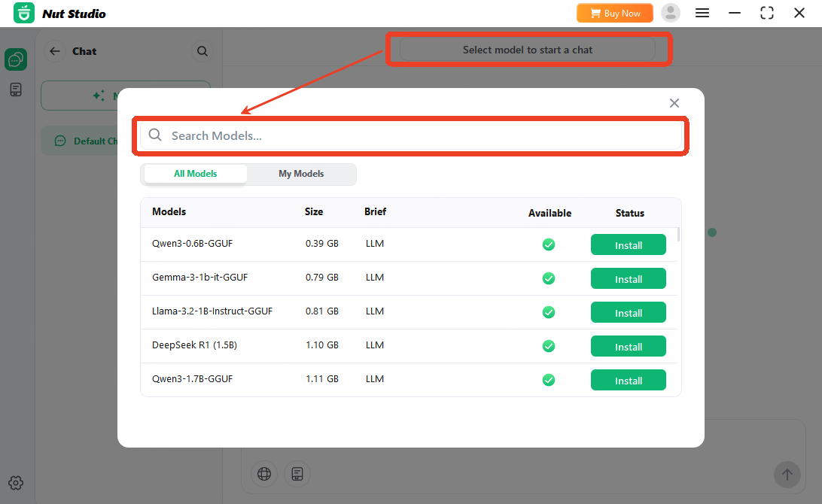Click the Nut Studio logo icon
The image size is (822, 504).
[x=24, y=13]
